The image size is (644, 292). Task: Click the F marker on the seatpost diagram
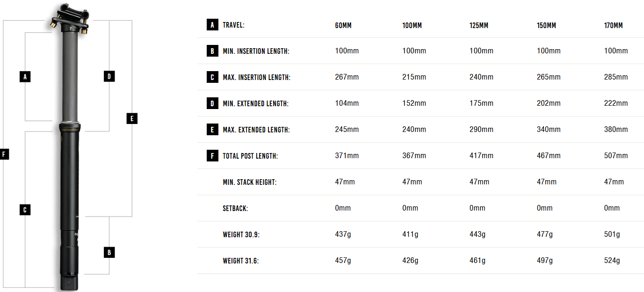pos(4,154)
